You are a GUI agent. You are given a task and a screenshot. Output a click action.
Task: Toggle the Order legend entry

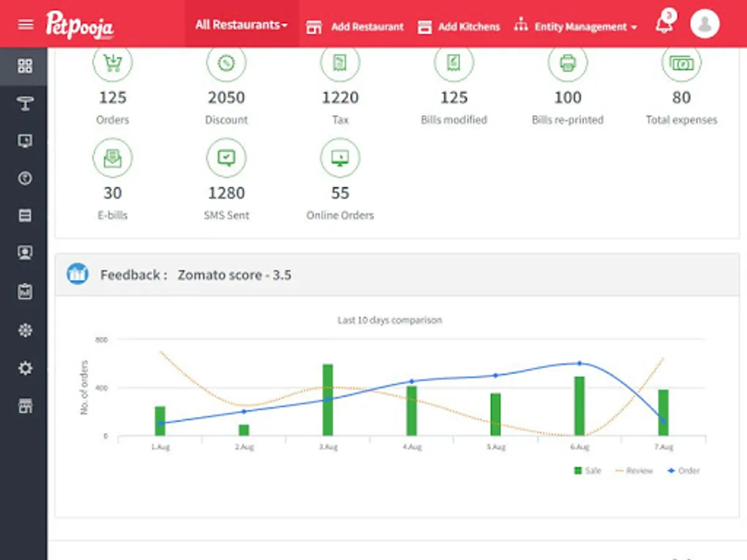683,471
